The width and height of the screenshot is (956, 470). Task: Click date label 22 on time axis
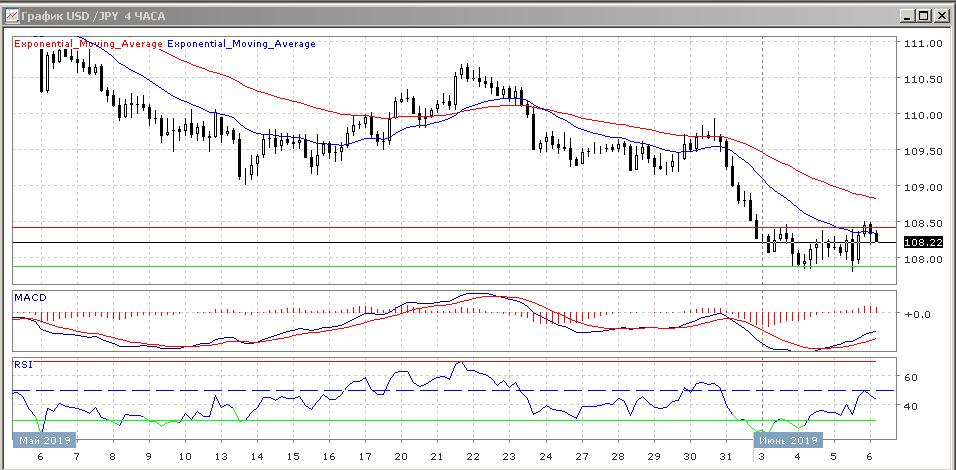(473, 457)
